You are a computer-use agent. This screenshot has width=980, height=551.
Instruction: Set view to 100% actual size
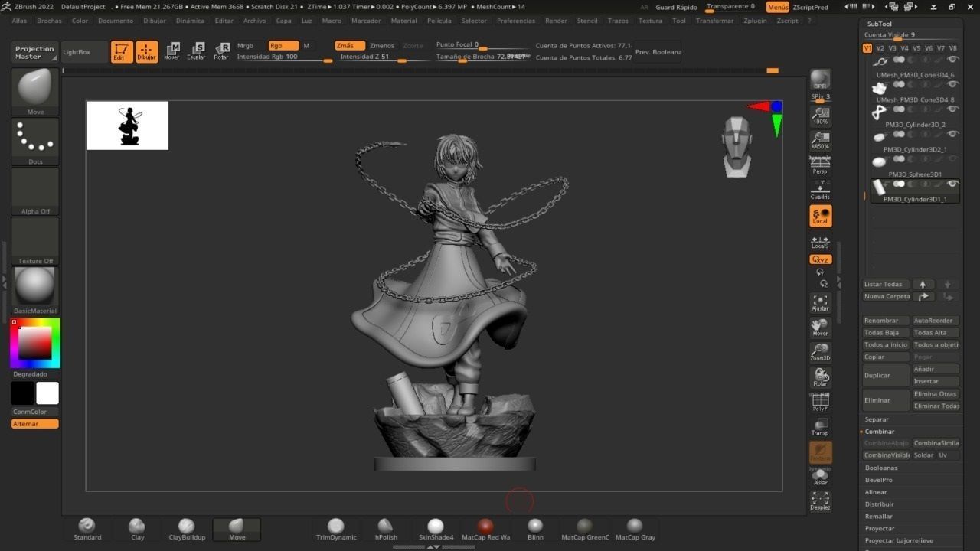click(820, 116)
